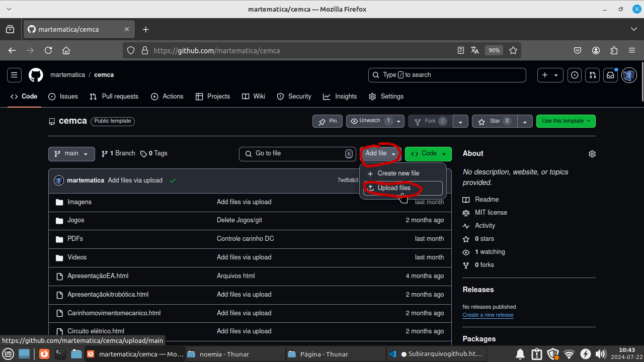Switch to the Projects tab
Screen dimensions: 644x362
point(212,97)
